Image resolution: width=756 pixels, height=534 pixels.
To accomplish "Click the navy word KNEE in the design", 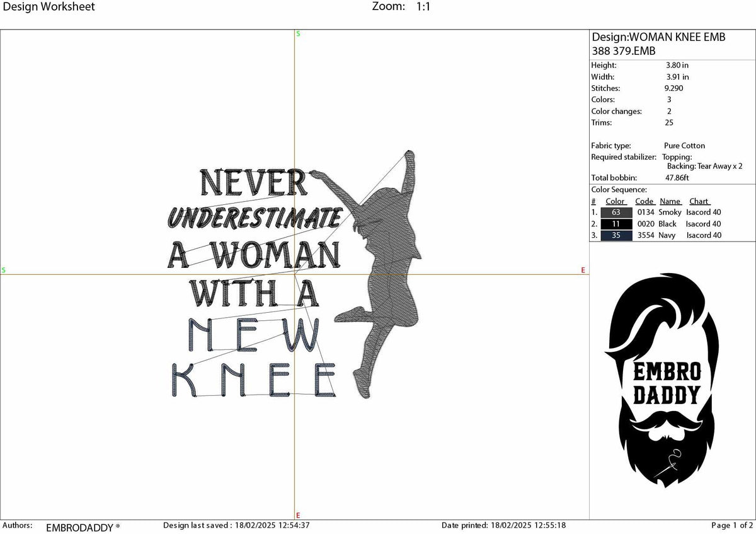I will point(254,380).
